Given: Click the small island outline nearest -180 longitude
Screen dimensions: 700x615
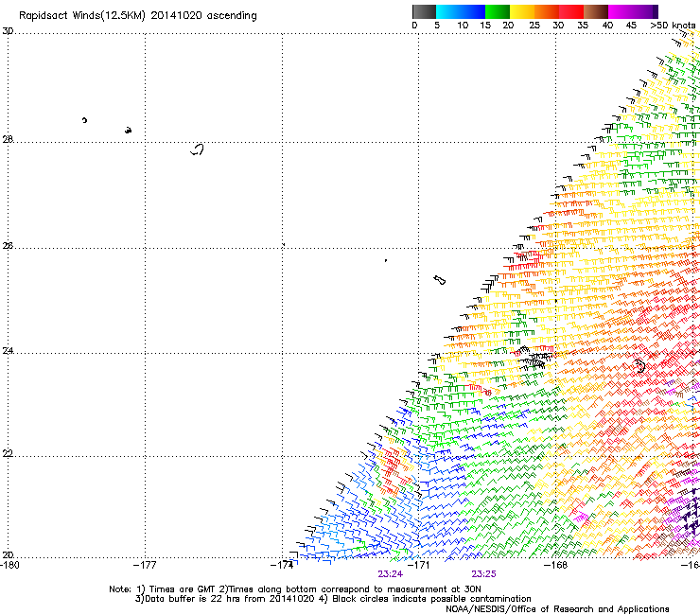Looking at the screenshot, I should (84, 120).
